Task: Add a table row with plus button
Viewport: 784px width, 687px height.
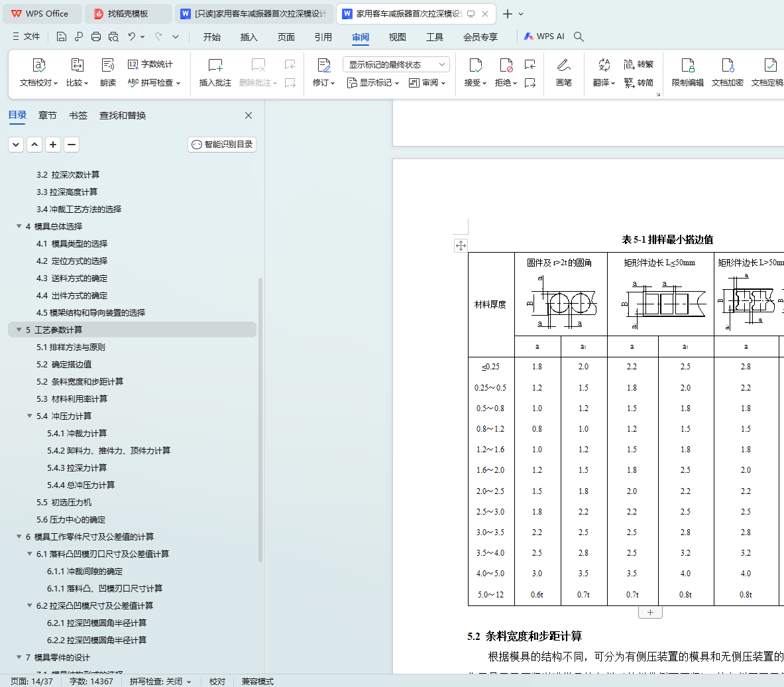Action: (x=650, y=613)
